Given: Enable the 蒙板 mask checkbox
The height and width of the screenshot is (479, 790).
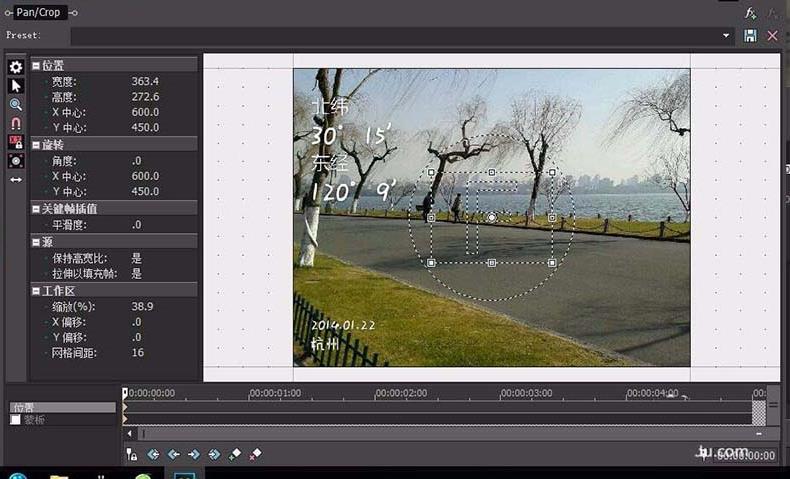Looking at the screenshot, I should click(16, 420).
